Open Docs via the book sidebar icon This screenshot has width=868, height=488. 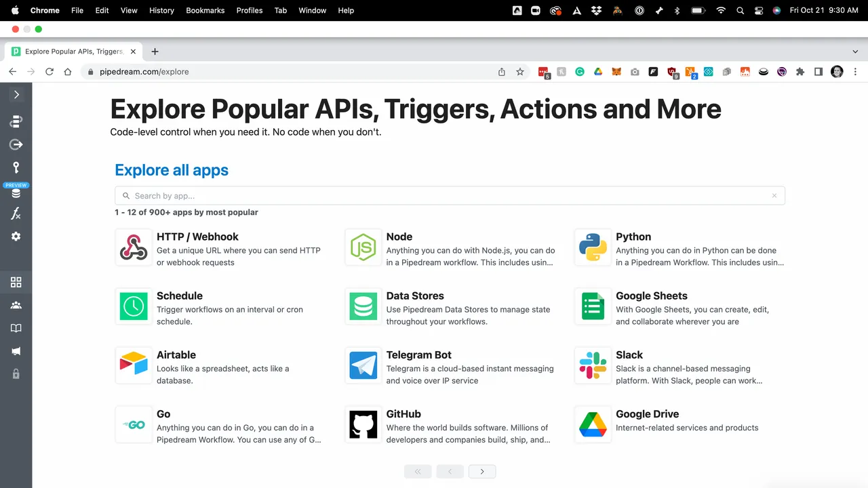(x=16, y=328)
